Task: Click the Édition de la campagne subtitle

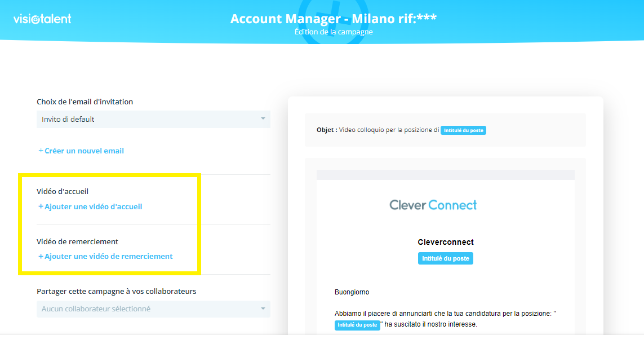Action: click(x=333, y=32)
